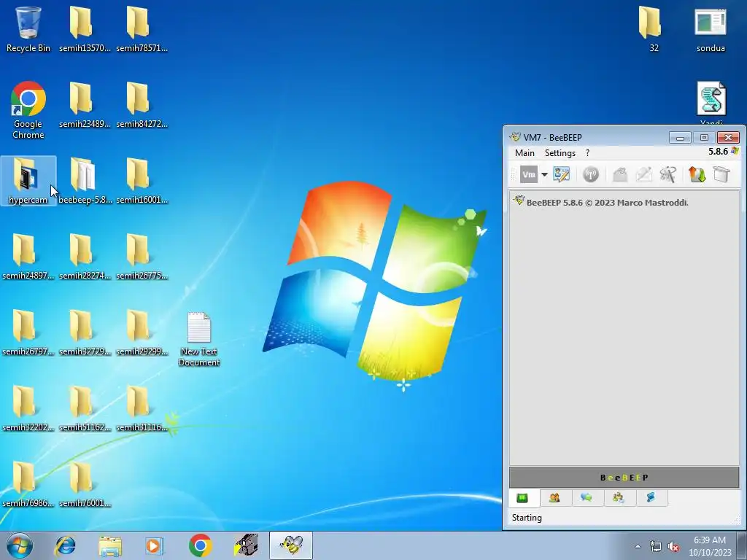Screen dimensions: 747x560
Task: Select the semih29299... folder
Action: (142, 332)
